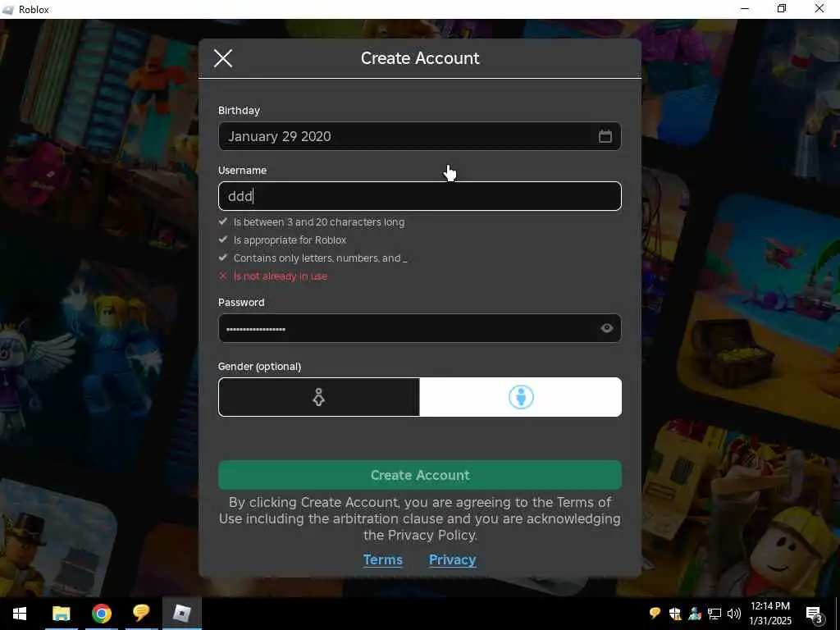The width and height of the screenshot is (840, 630).
Task: Click 'Is appropriate for Roblox' text
Action: click(290, 240)
